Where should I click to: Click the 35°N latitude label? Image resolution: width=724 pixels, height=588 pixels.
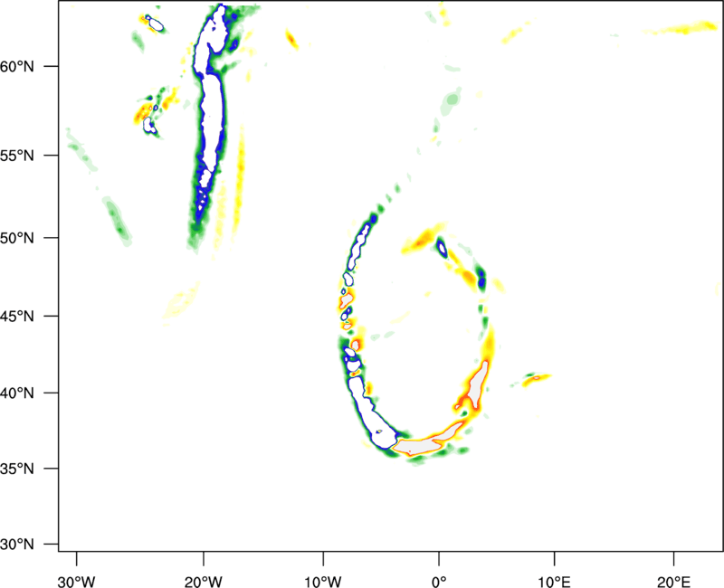click(17, 469)
